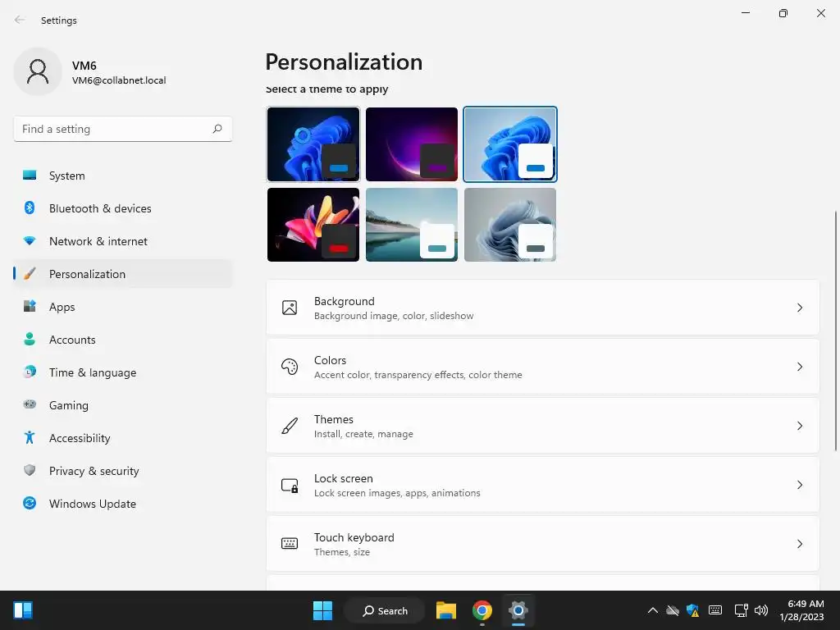
Task: Expand Background settings chevron arrow
Action: (799, 308)
